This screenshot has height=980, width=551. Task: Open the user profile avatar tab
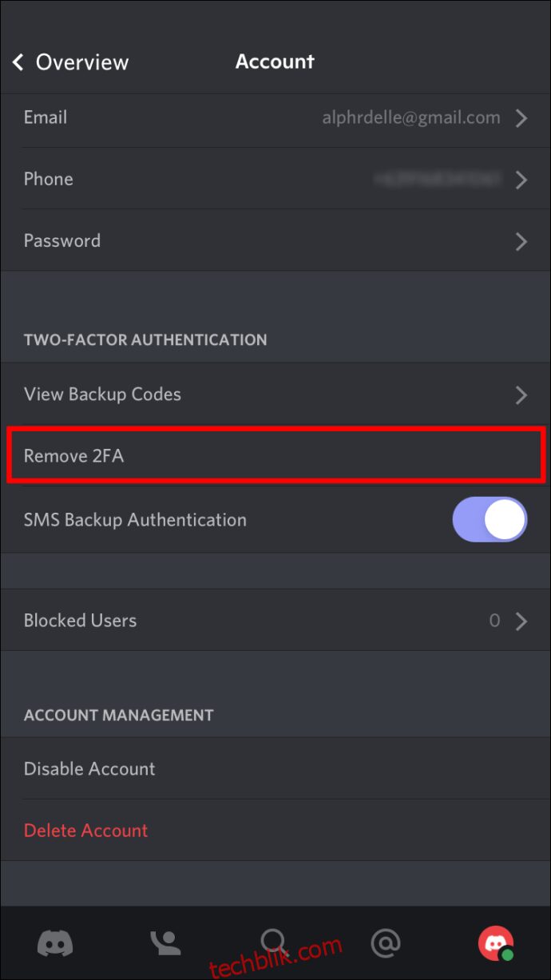496,943
